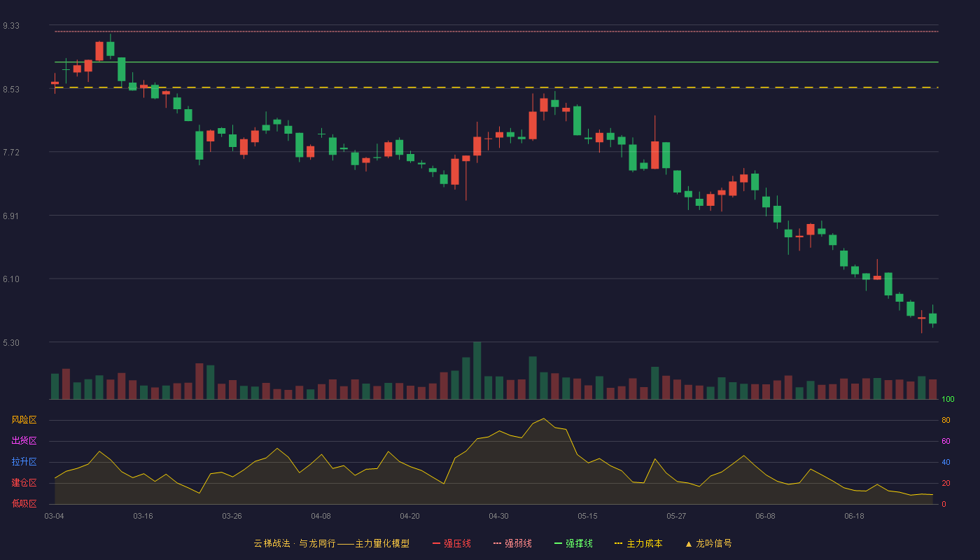Click the 8.53 price axis label
Screen dimensions: 980x560
pyautogui.click(x=11, y=90)
